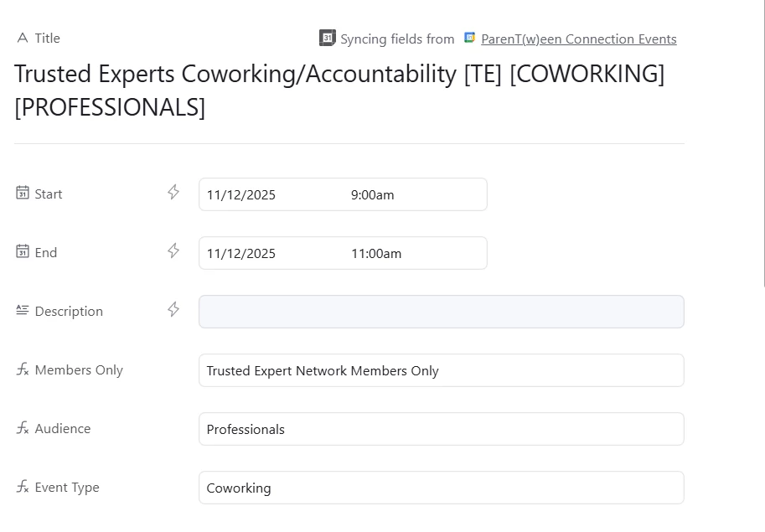The height and width of the screenshot is (532, 765).
Task: Click the lightning icon beside Description
Action: [173, 309]
